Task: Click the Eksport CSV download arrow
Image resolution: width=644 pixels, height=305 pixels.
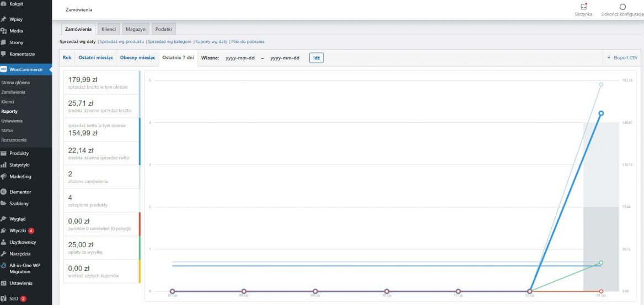Action: [x=609, y=57]
